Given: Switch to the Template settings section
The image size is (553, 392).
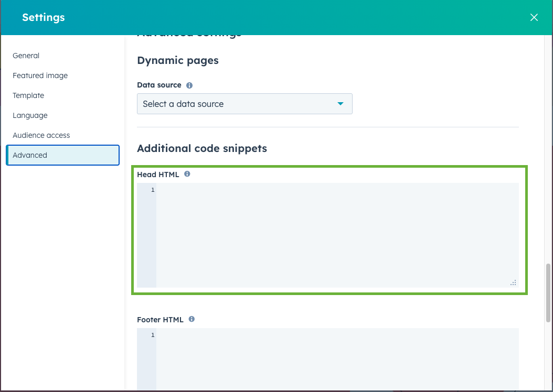Looking at the screenshot, I should pyautogui.click(x=28, y=95).
